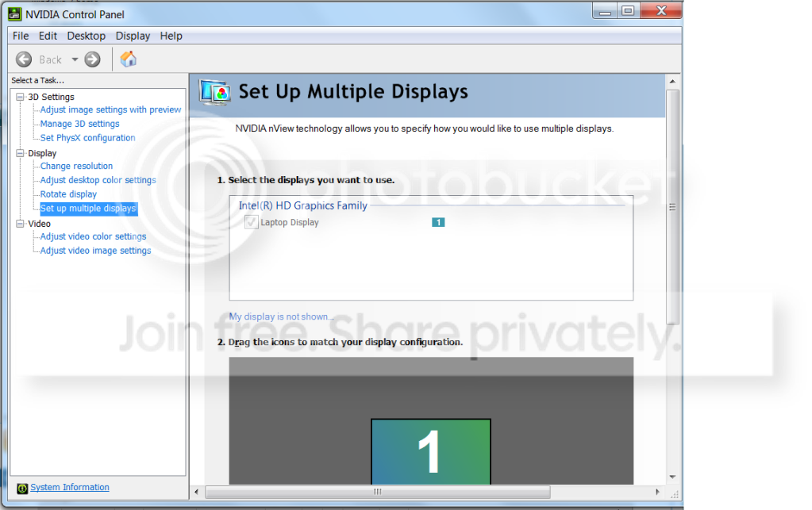Viewport: 812px width, 510px height.
Task: Open the Back history dropdown arrow
Action: [x=75, y=59]
